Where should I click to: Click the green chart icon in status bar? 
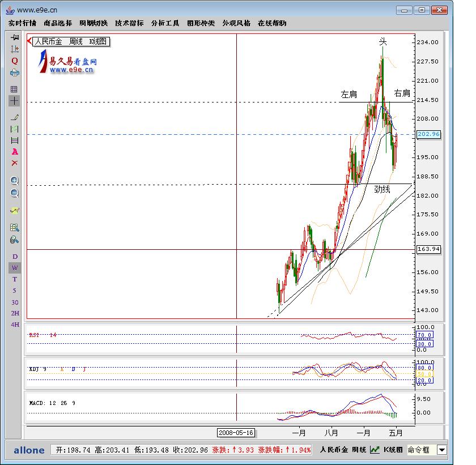coord(375,450)
